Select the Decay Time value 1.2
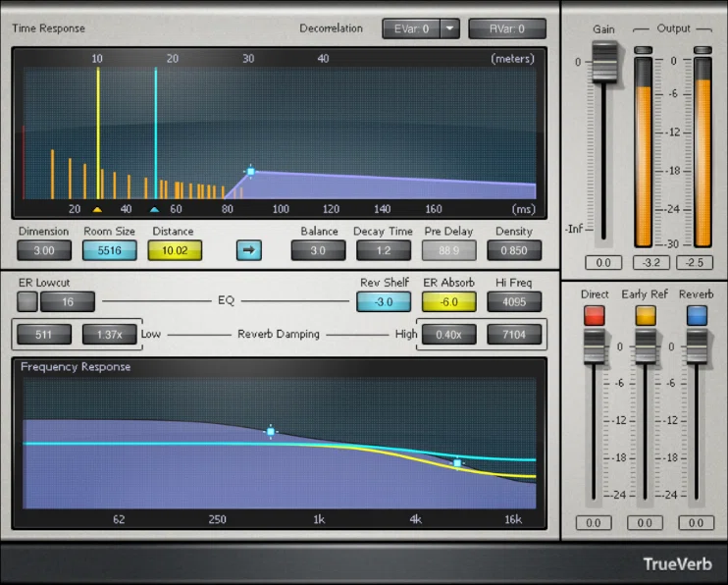Image resolution: width=728 pixels, height=585 pixels. [x=384, y=250]
